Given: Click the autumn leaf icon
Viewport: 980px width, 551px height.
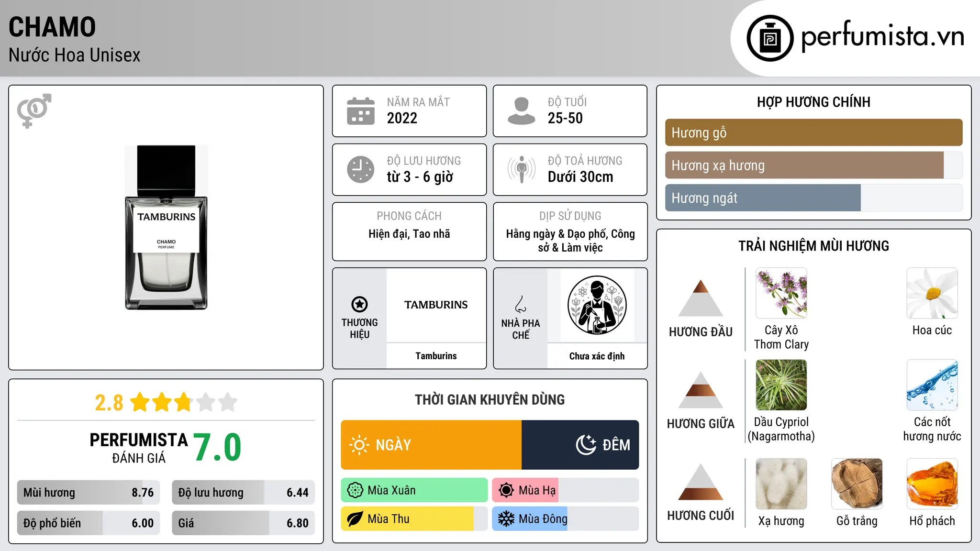Looking at the screenshot, I should (x=355, y=519).
